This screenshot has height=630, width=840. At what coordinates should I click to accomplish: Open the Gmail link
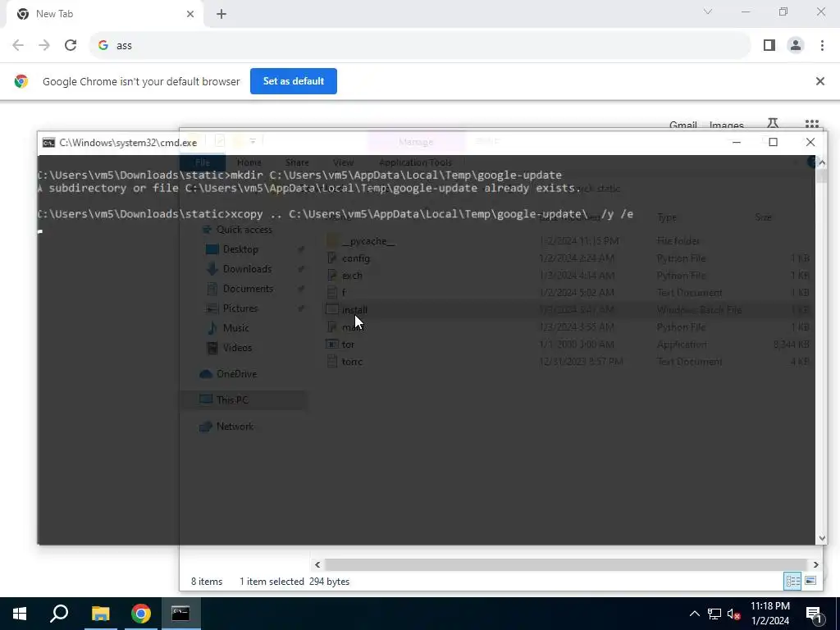click(683, 126)
